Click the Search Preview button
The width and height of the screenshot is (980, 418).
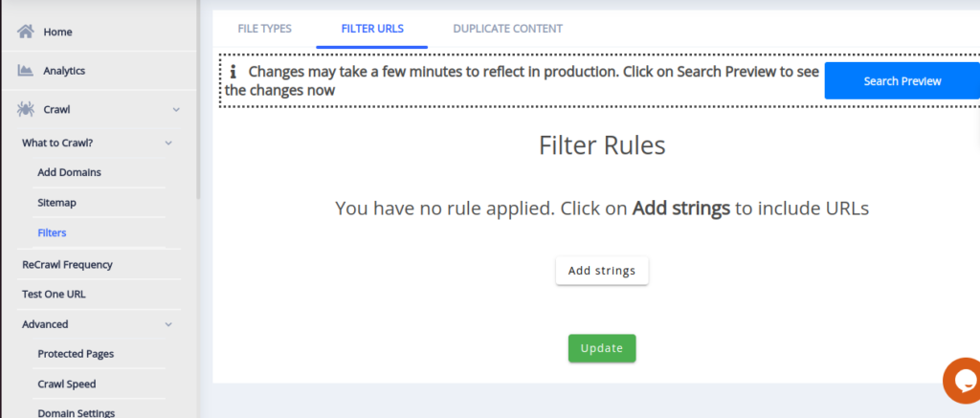[x=902, y=80]
